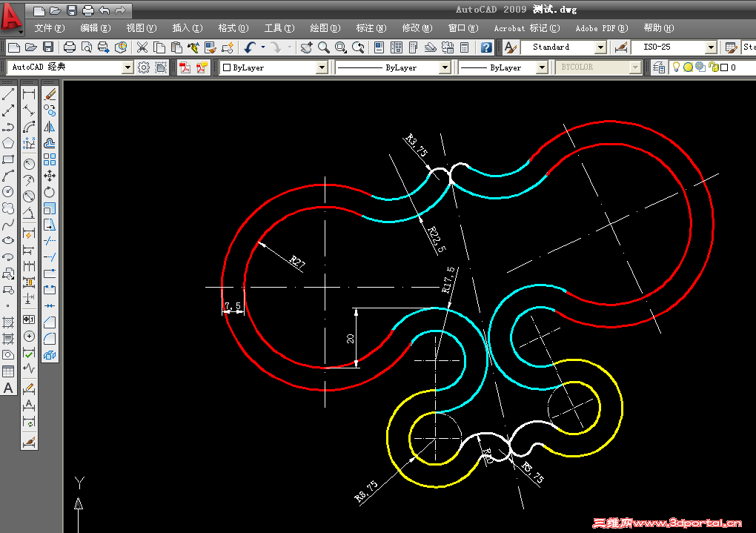Open the color ByLayer dropdown
The image size is (756, 533).
322,67
